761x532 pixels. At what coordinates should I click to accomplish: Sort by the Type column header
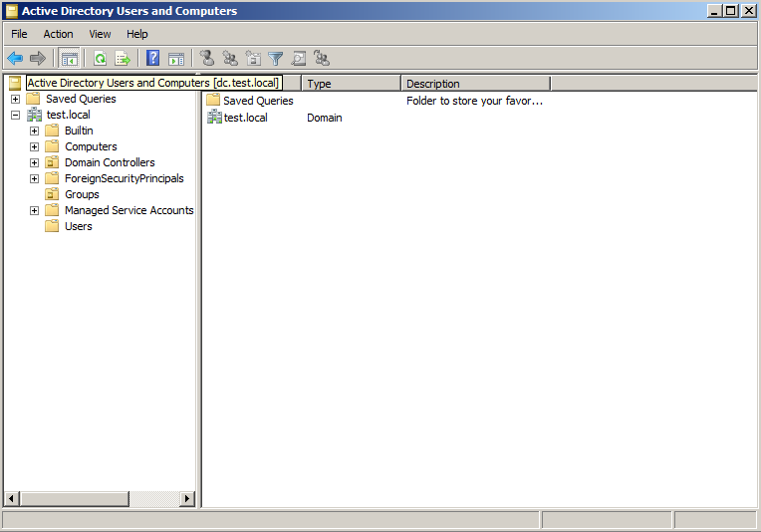pyautogui.click(x=351, y=84)
